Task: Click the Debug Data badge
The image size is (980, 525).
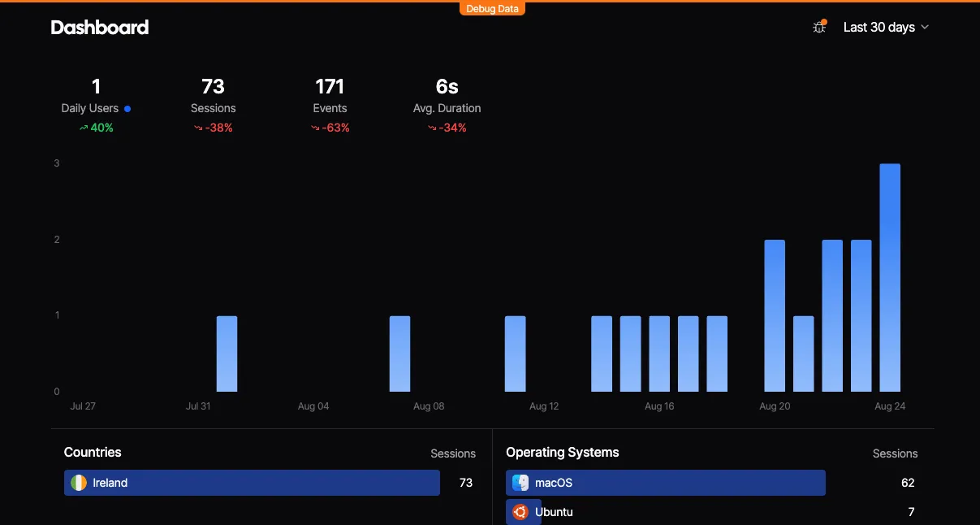Action: (x=492, y=9)
